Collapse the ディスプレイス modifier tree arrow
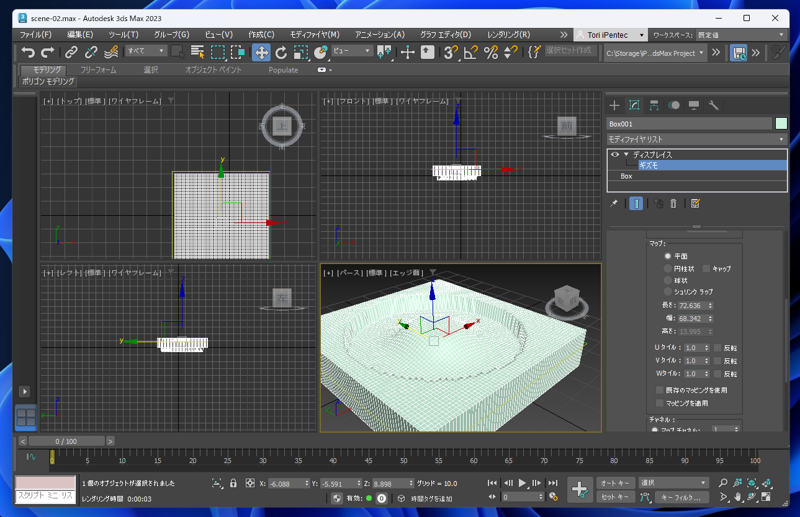This screenshot has width=800, height=517. point(626,155)
